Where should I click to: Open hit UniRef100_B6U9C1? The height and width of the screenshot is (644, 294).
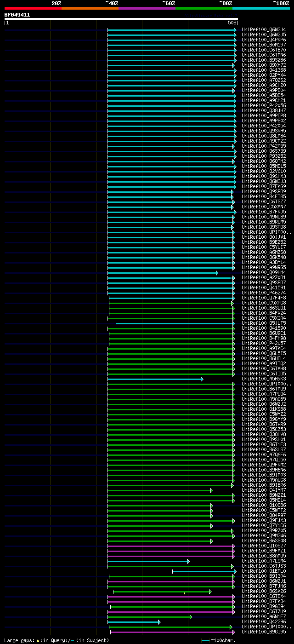pos(264,333)
